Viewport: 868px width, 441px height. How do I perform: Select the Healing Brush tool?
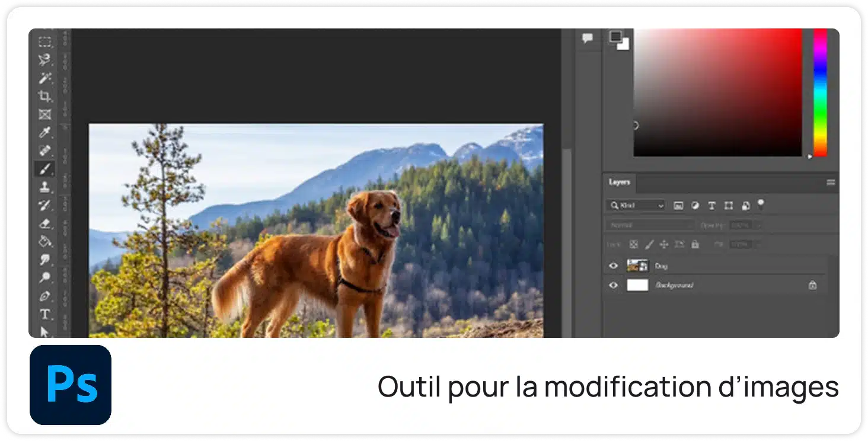45,151
